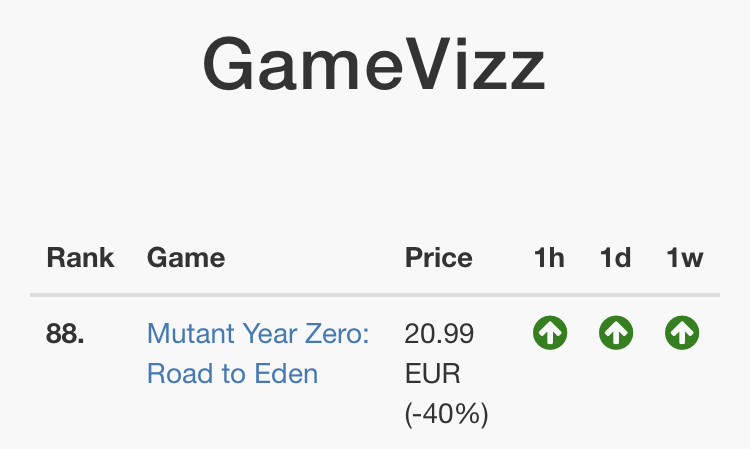Click the (-40%) discount label
750x449 pixels.
pos(447,414)
